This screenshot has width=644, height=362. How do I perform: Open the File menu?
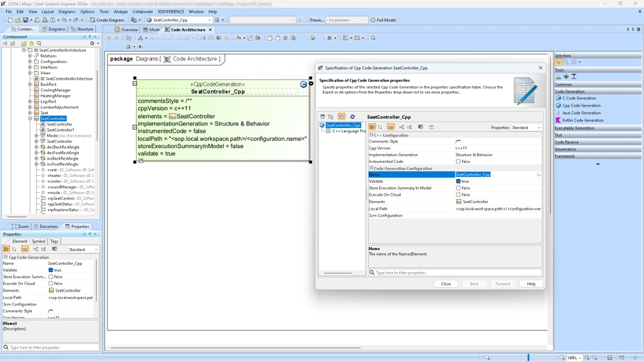pyautogui.click(x=9, y=11)
